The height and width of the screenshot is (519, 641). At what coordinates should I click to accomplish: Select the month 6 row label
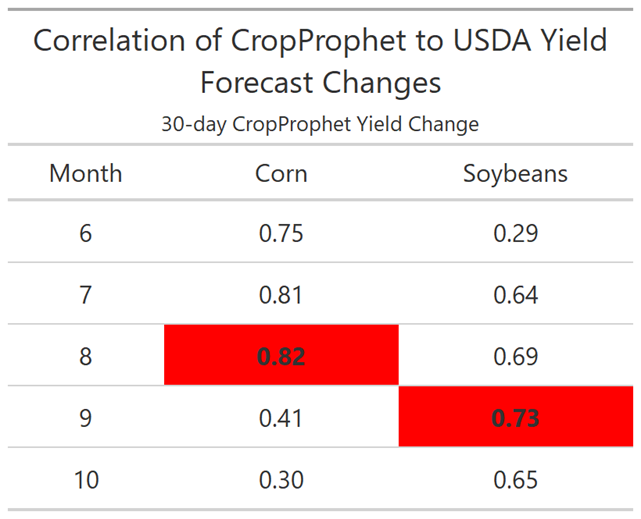(x=85, y=234)
